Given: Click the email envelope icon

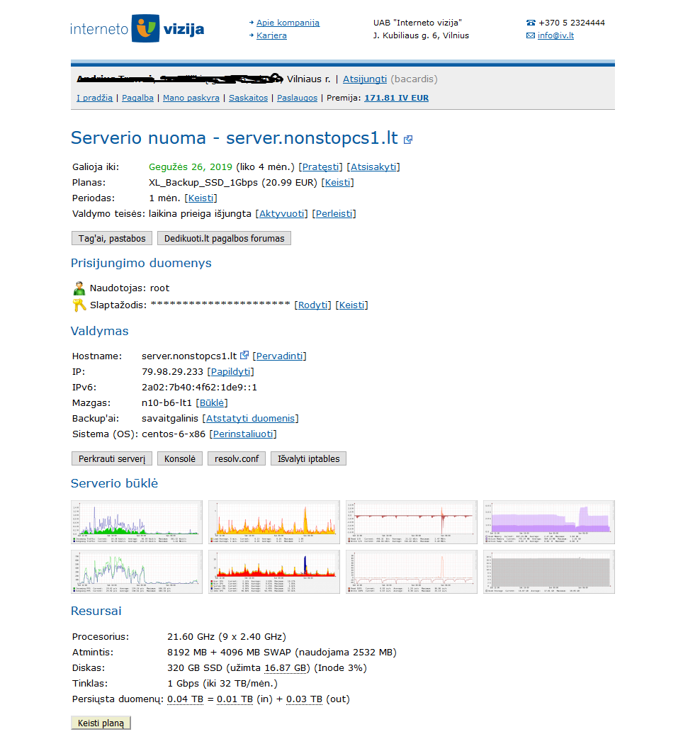Looking at the screenshot, I should click(531, 35).
